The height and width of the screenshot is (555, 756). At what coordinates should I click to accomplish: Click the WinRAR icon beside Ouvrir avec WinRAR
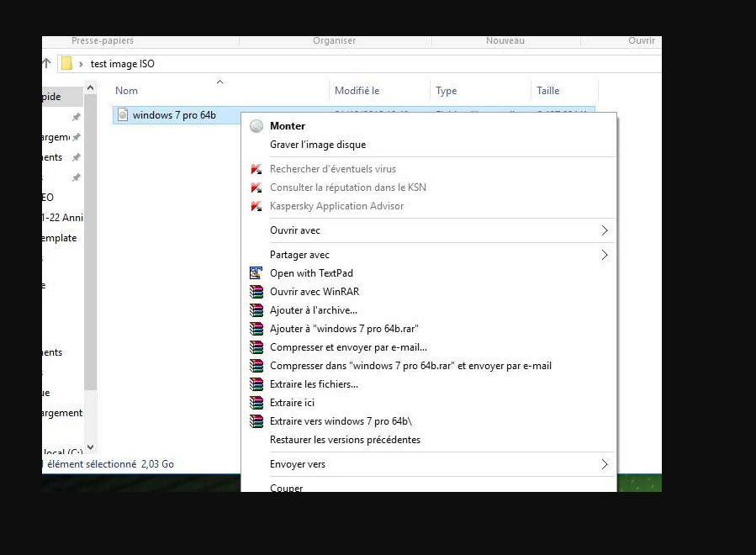[256, 292]
